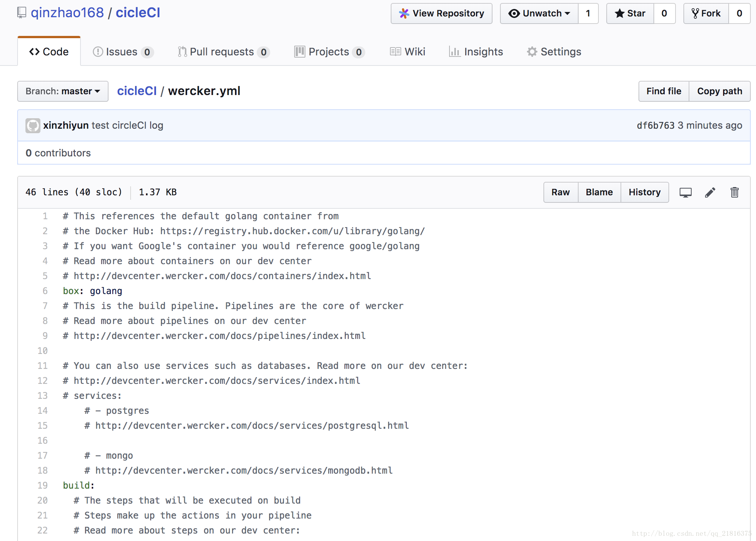Click the mongodb.html URL comment line
756x541 pixels.
pyautogui.click(x=238, y=471)
